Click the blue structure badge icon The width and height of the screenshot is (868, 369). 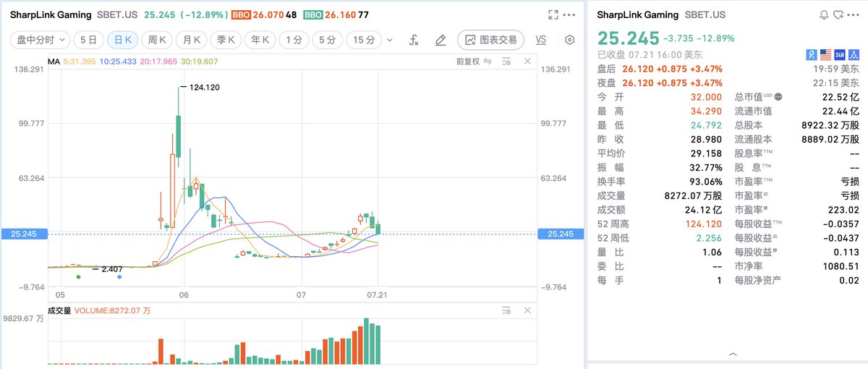pyautogui.click(x=854, y=54)
